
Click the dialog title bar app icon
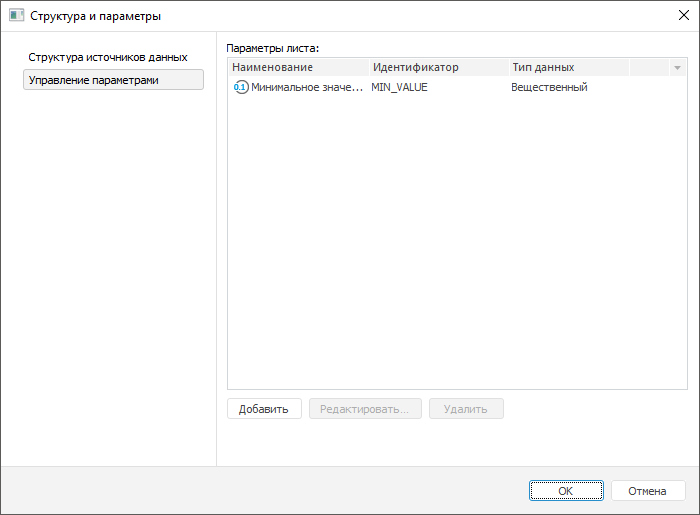17,16
